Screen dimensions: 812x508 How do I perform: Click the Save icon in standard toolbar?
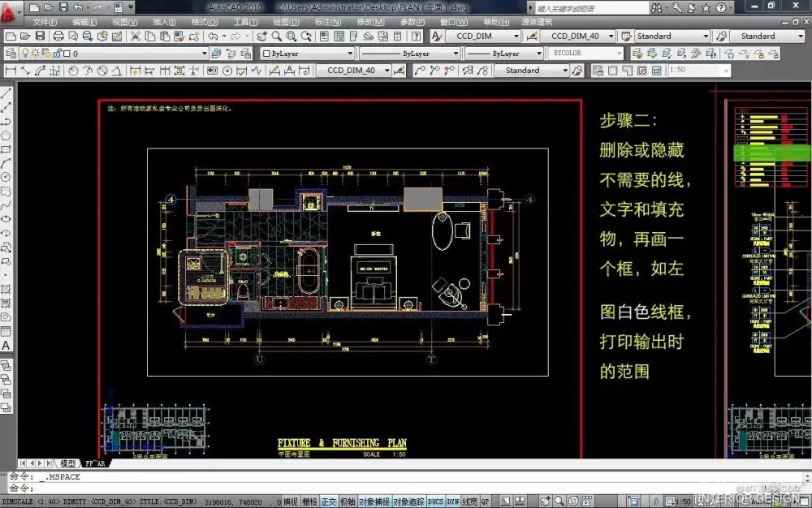coord(39,37)
